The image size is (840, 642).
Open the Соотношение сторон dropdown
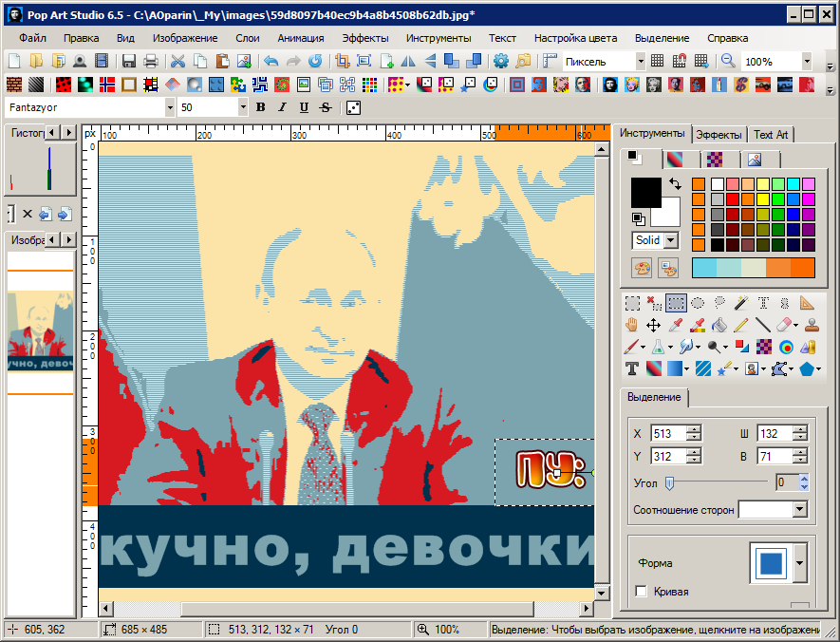click(800, 509)
